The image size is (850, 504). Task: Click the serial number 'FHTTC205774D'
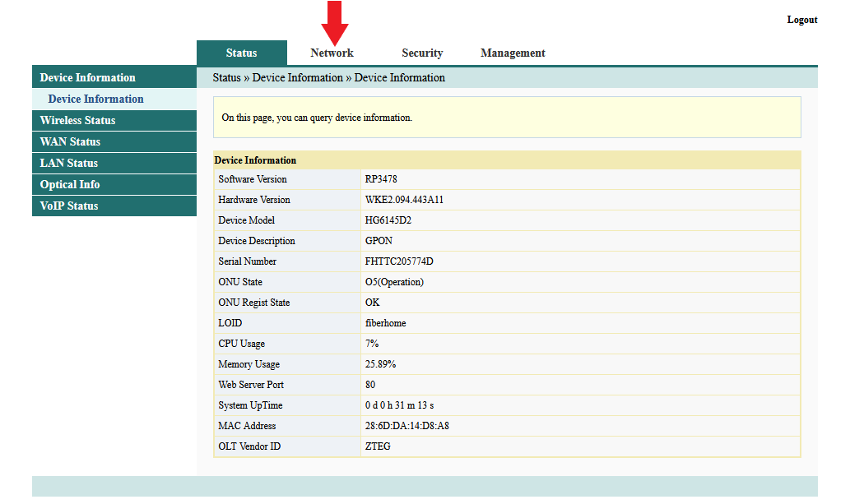399,261
